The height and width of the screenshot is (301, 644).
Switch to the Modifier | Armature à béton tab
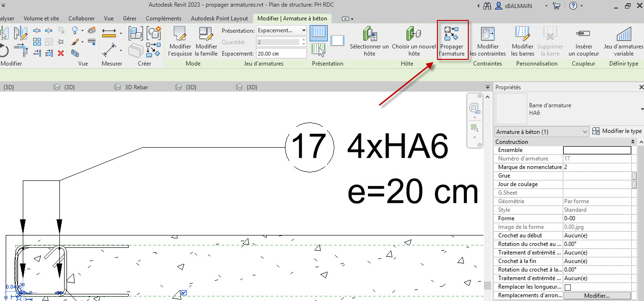click(292, 19)
